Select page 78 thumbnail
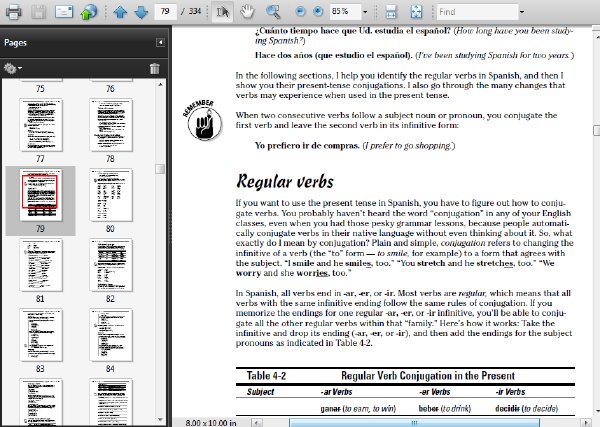 click(x=111, y=125)
